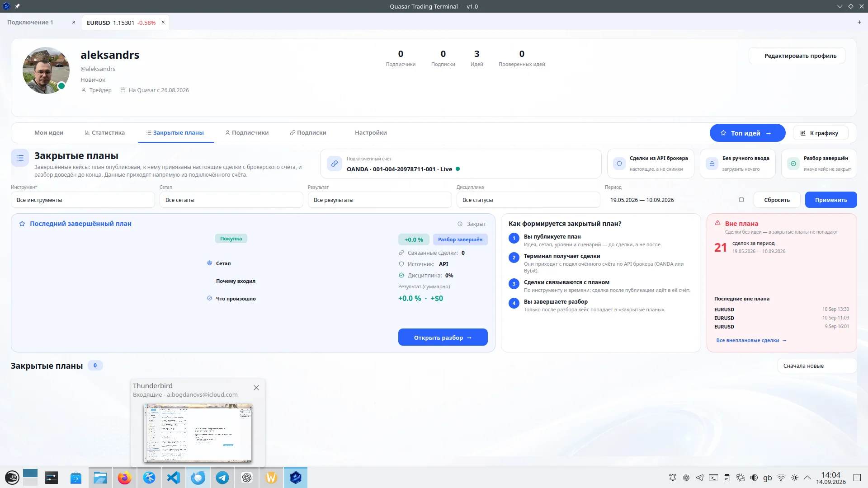The image size is (868, 488).
Task: Click the calendar icon in the Период field
Action: coord(741,200)
